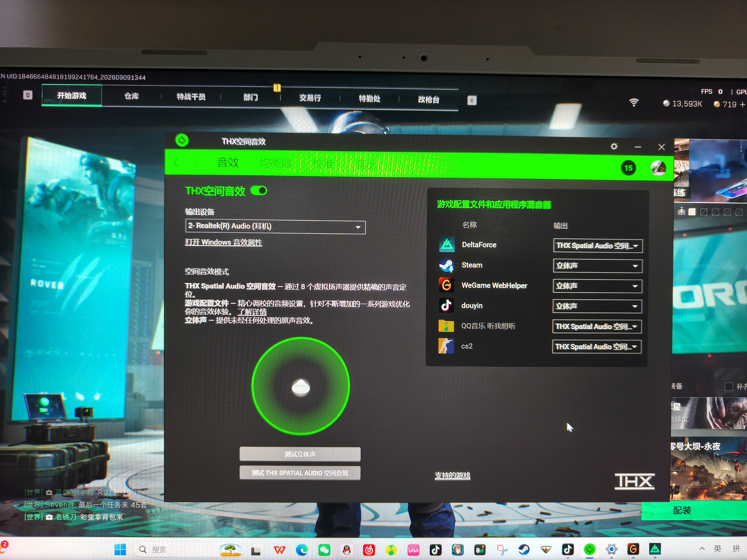The width and height of the screenshot is (747, 560).
Task: Select 仓库 tab in the game
Action: pyautogui.click(x=132, y=97)
